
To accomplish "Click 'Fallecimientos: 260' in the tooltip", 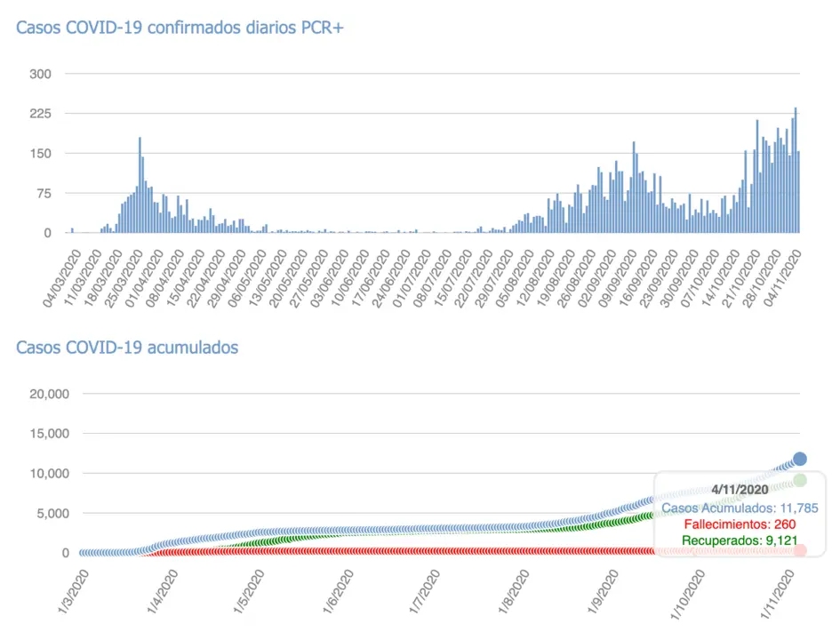I will (x=737, y=524).
